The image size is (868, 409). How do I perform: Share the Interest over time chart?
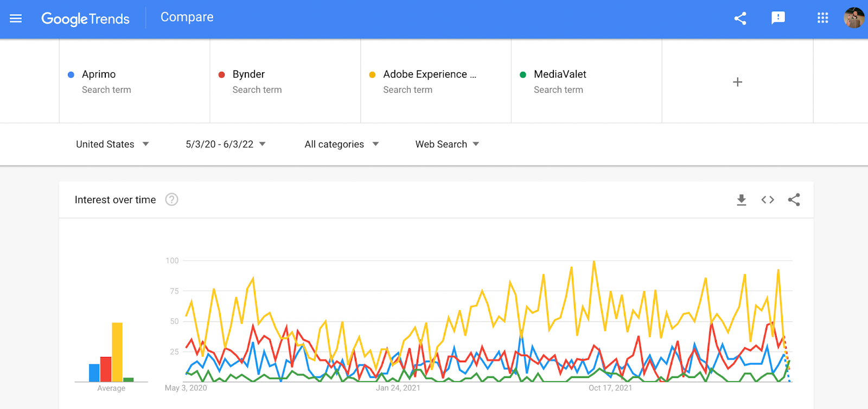[x=794, y=200]
